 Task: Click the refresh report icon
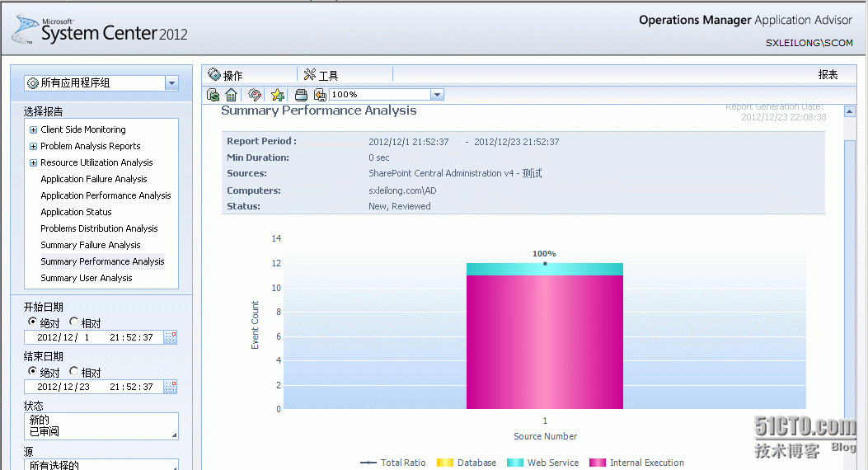(x=213, y=95)
